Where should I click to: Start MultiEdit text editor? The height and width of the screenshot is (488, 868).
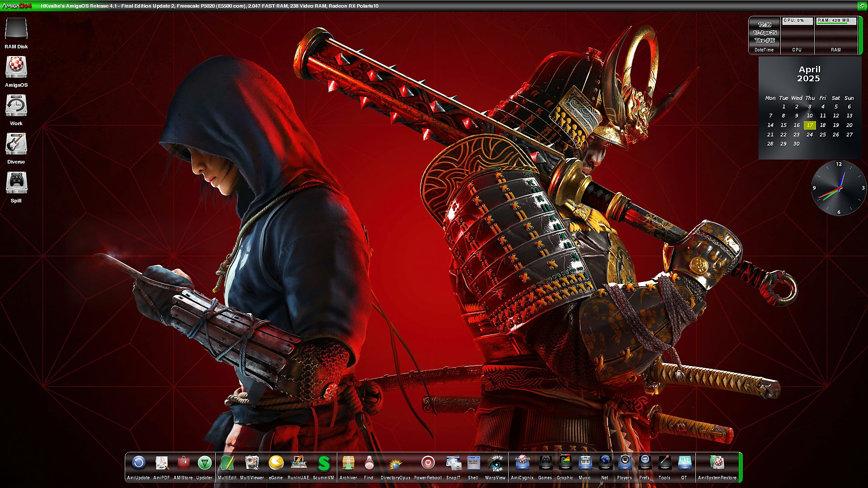[227, 464]
